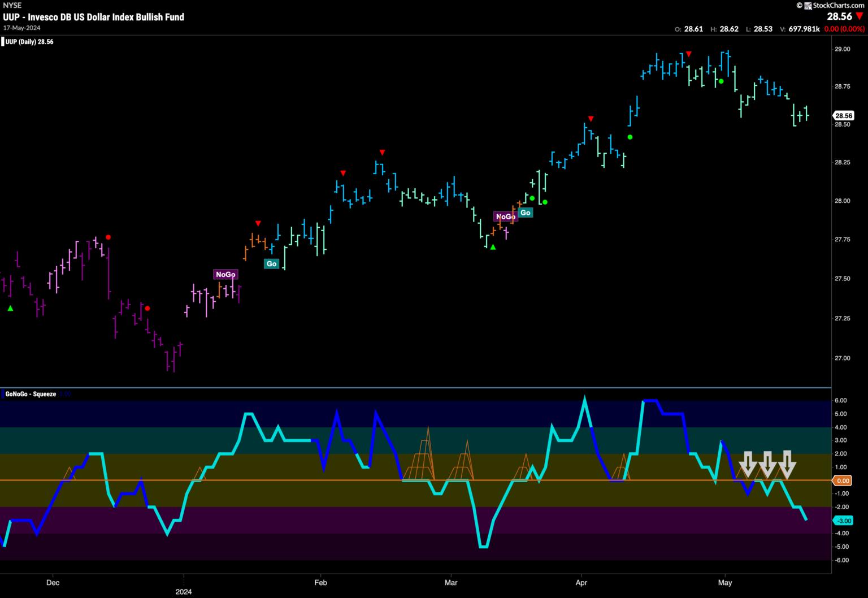This screenshot has width=868, height=598.
Task: Click the GoNoGo - Squeeze panel title
Action: point(31,394)
